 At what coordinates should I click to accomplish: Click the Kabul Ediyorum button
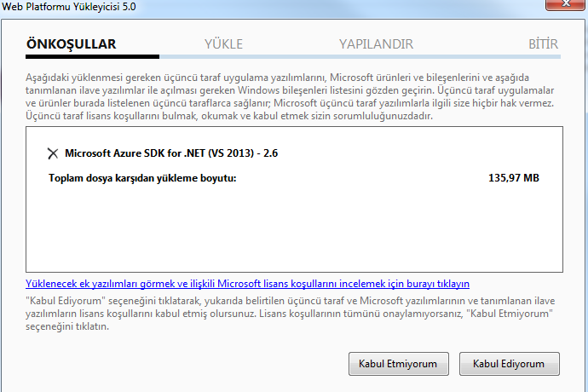510,364
